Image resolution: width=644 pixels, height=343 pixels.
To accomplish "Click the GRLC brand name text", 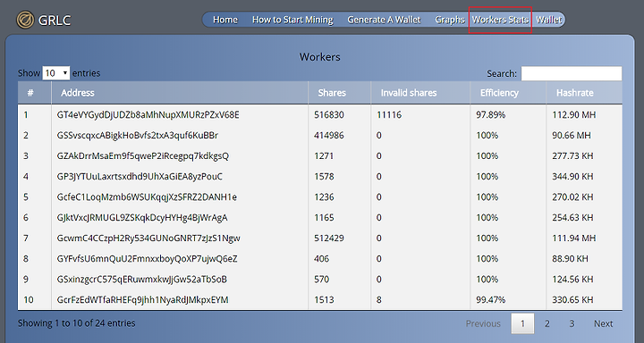I will pos(55,21).
